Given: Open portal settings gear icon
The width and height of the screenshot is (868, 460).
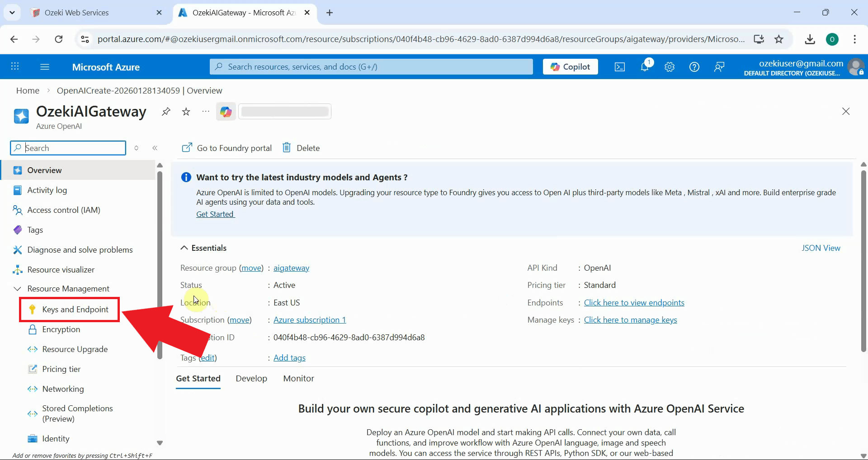Looking at the screenshot, I should [670, 67].
